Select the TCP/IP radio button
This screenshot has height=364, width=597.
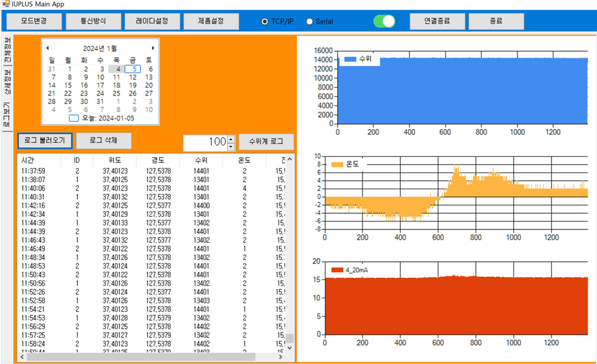pyautogui.click(x=265, y=21)
